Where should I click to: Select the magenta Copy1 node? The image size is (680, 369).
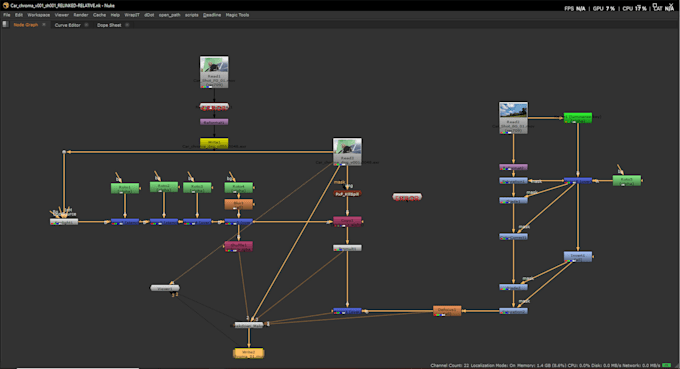click(x=347, y=221)
